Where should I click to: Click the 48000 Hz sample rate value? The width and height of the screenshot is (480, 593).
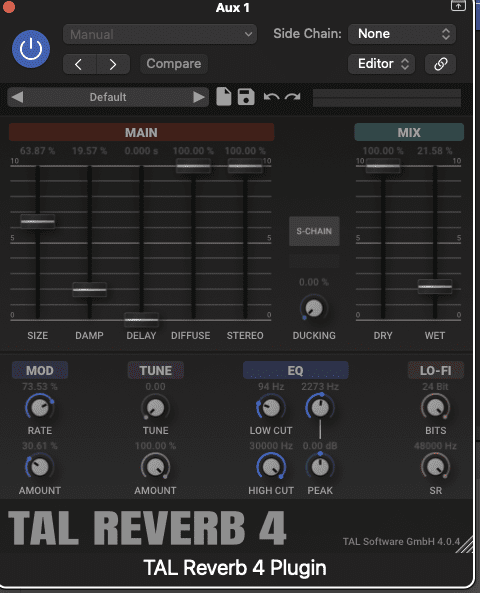point(435,446)
